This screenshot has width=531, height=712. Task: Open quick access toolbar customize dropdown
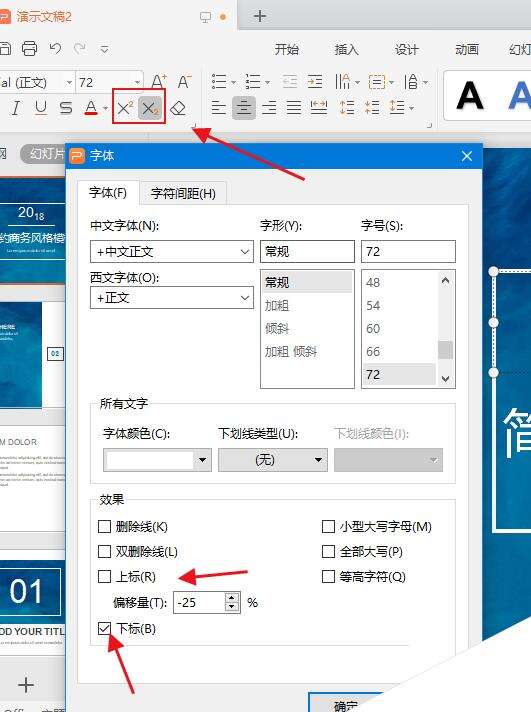coord(104,49)
